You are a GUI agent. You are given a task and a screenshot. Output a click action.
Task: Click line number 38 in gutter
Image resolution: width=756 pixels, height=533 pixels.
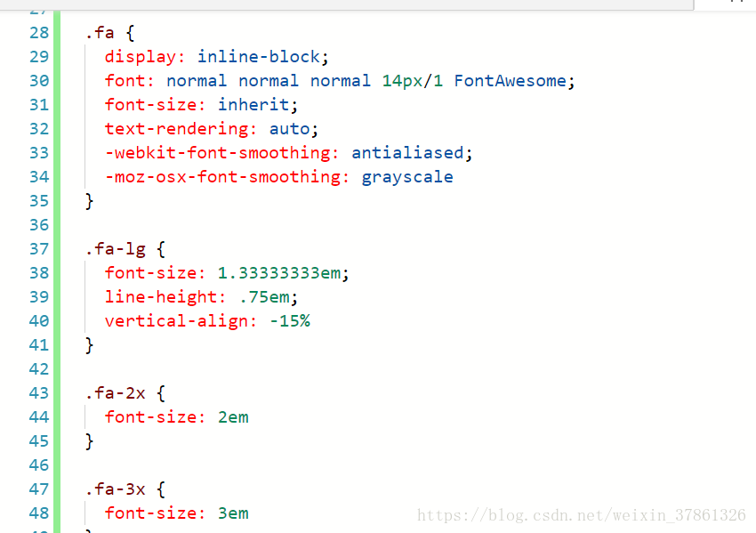point(39,273)
